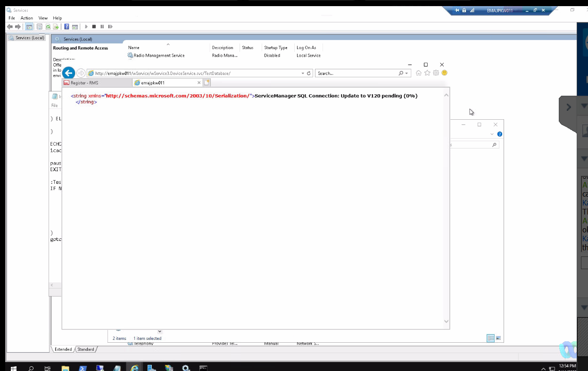This screenshot has height=371, width=588.
Task: Start the selected service
Action: click(86, 27)
